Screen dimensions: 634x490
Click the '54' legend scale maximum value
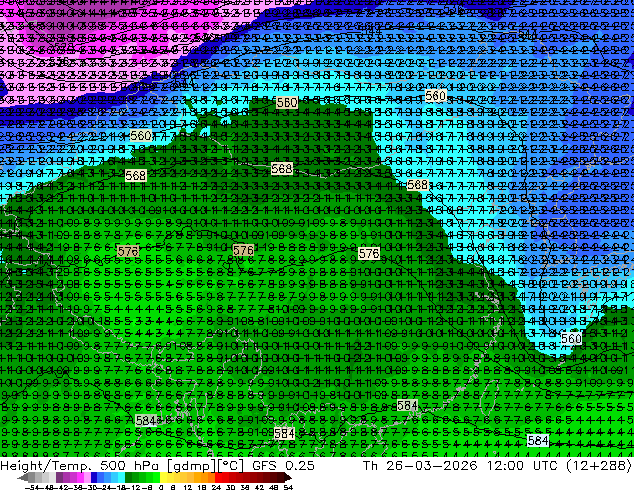288,487
